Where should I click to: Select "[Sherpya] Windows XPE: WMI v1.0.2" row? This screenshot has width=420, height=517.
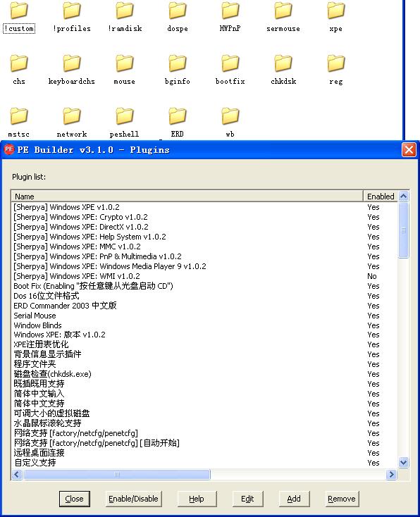click(204, 276)
